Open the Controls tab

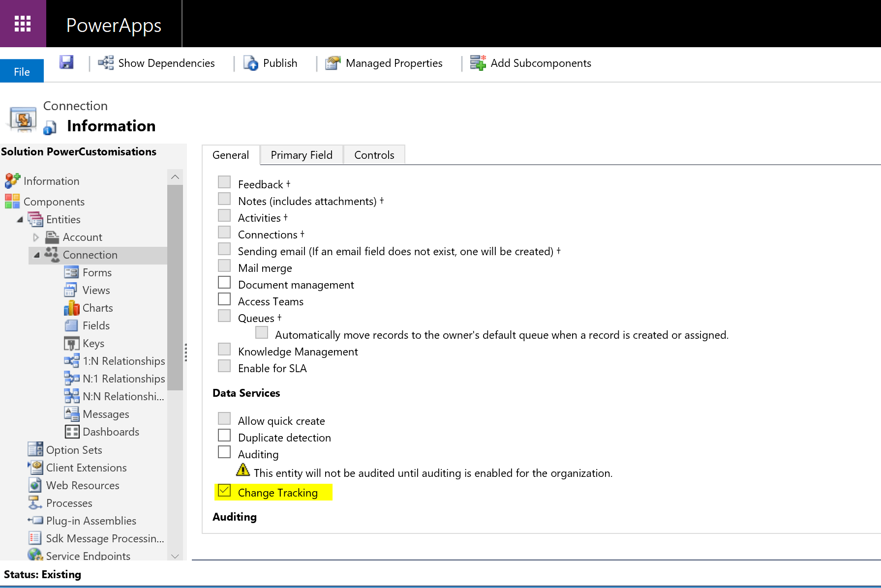374,155
